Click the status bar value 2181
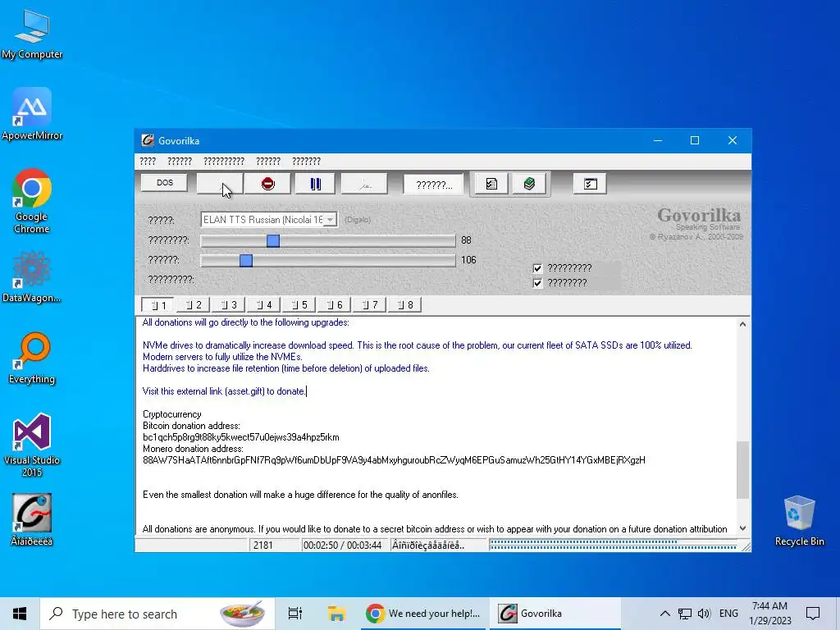The image size is (840, 630). 263,546
